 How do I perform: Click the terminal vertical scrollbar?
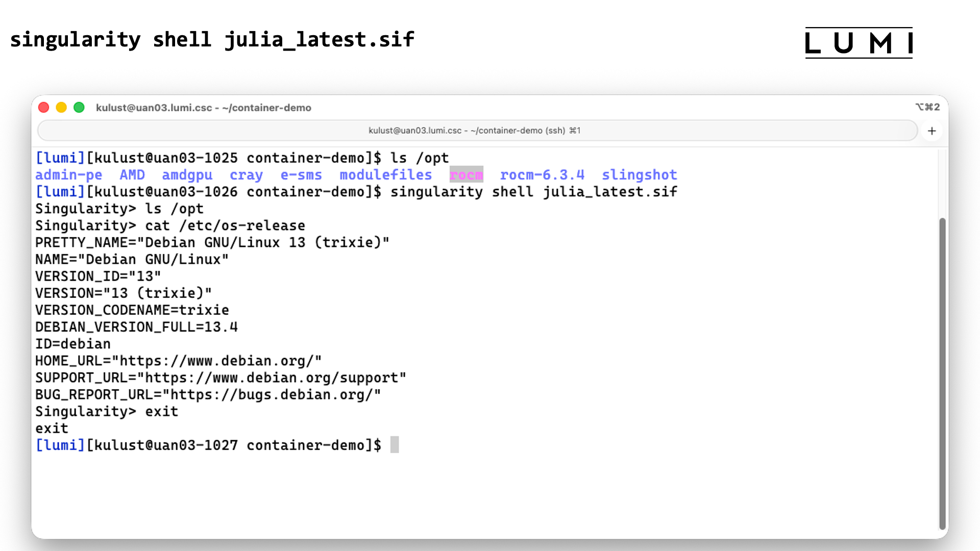click(x=942, y=372)
